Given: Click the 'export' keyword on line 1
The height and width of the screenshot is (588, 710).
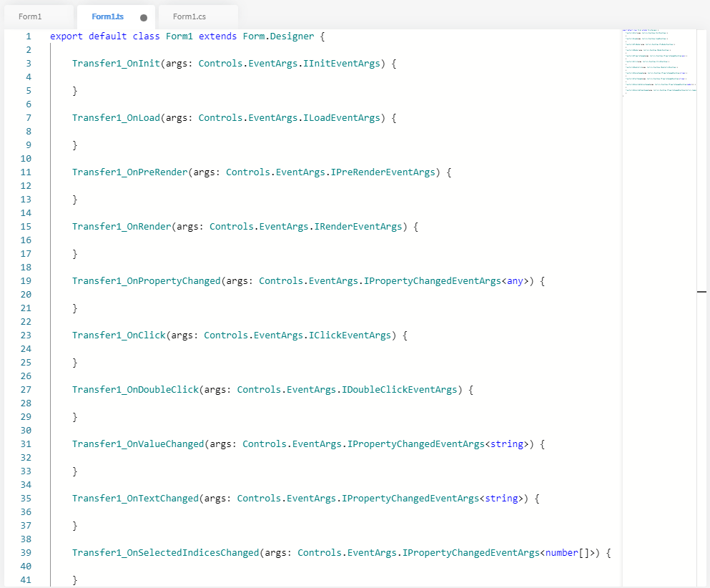Looking at the screenshot, I should coord(66,36).
